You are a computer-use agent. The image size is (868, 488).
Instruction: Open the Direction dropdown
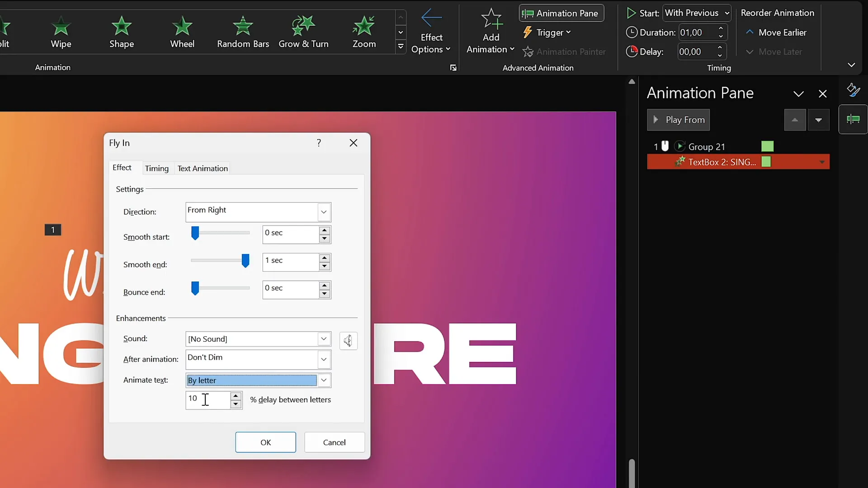tap(324, 212)
